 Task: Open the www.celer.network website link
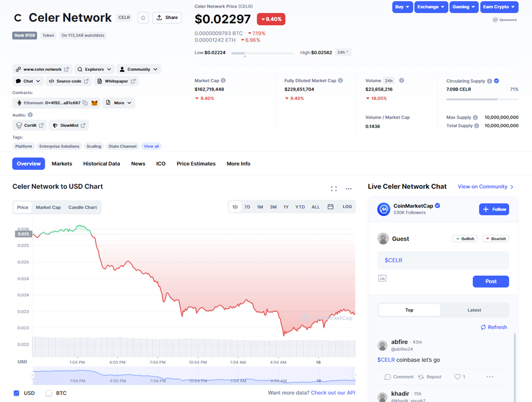pos(42,69)
